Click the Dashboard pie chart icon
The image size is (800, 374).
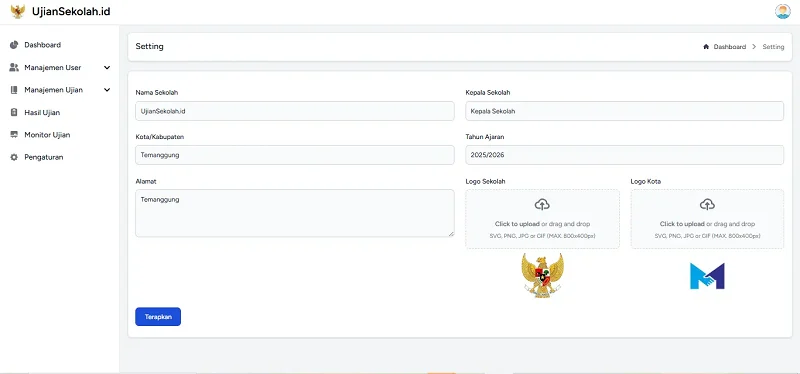[14, 45]
